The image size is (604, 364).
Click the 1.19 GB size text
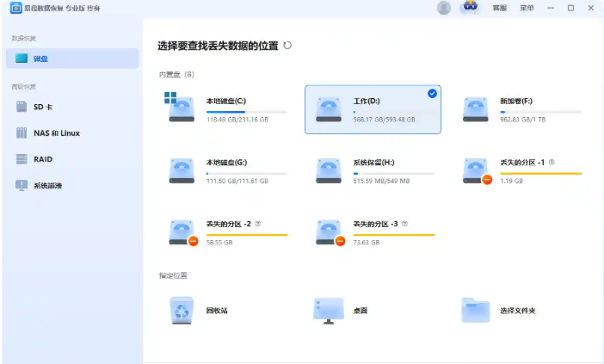[512, 181]
